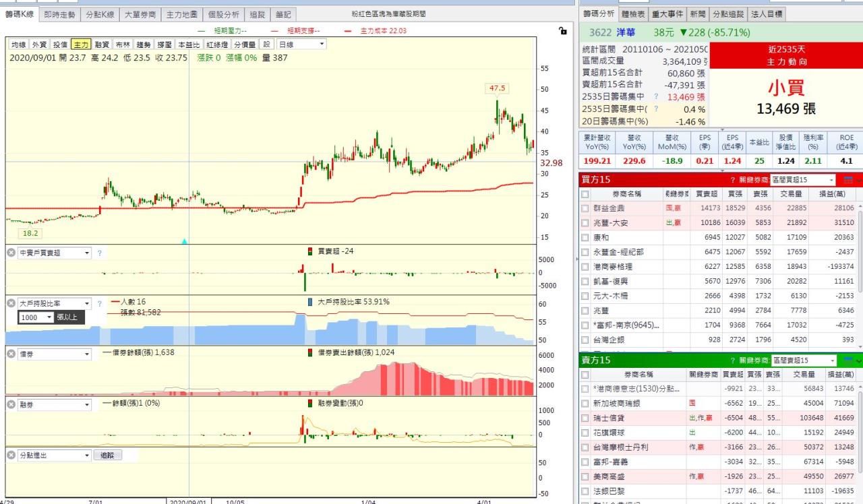The width and height of the screenshot is (863, 504).
Task: Open the 重大事件 tab
Action: pos(667,14)
